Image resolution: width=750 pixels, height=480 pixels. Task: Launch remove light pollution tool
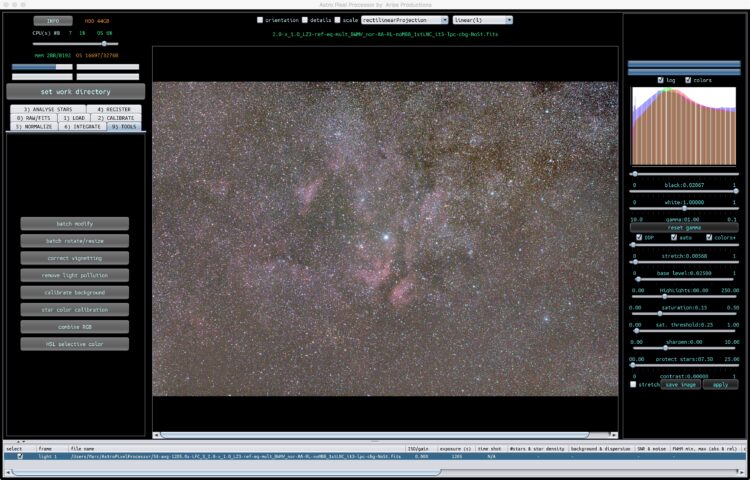(75, 275)
